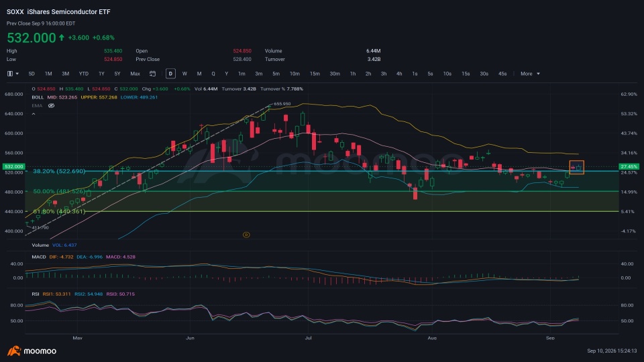The image size is (644, 362).
Task: Click the dividend D marker on chart
Action: pyautogui.click(x=246, y=235)
